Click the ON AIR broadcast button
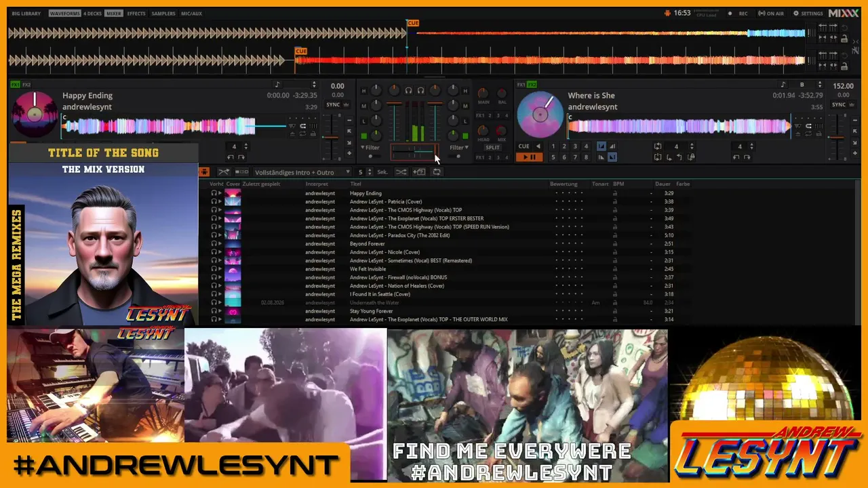Screen dimensions: 868x488 tap(770, 14)
